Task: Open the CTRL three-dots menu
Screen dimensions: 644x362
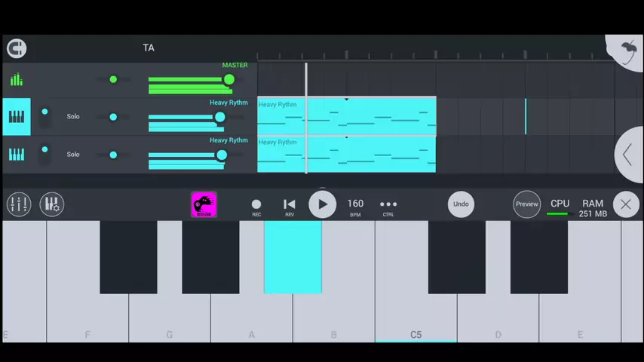Action: [388, 204]
